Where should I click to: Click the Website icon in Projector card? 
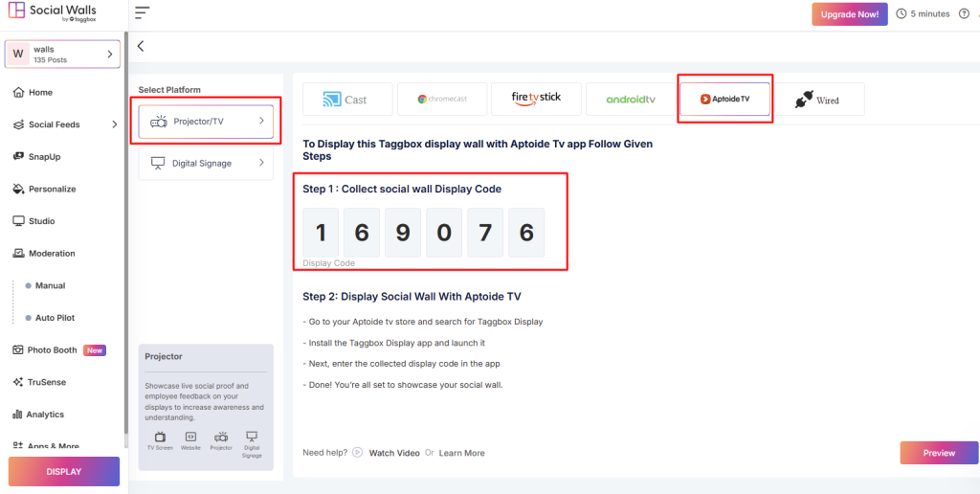point(190,437)
